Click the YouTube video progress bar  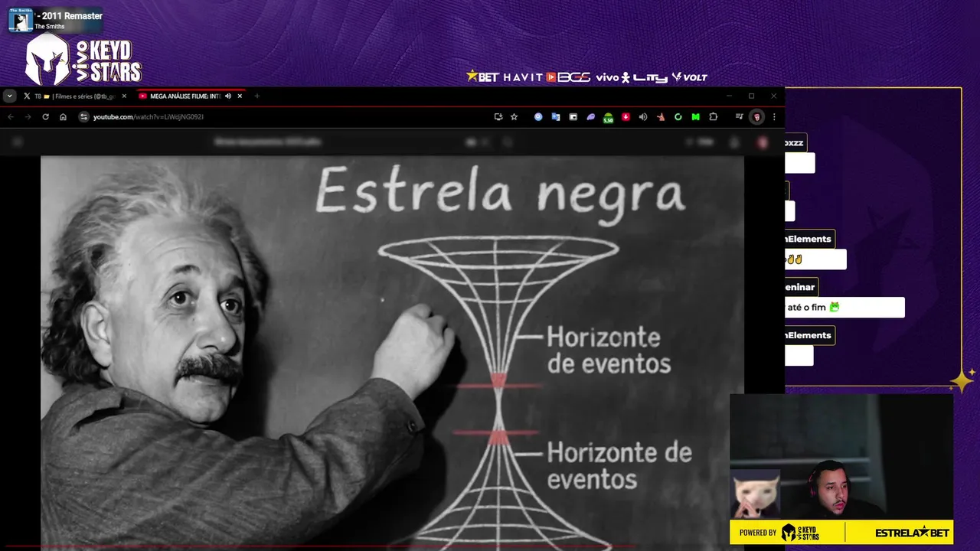tap(392, 546)
